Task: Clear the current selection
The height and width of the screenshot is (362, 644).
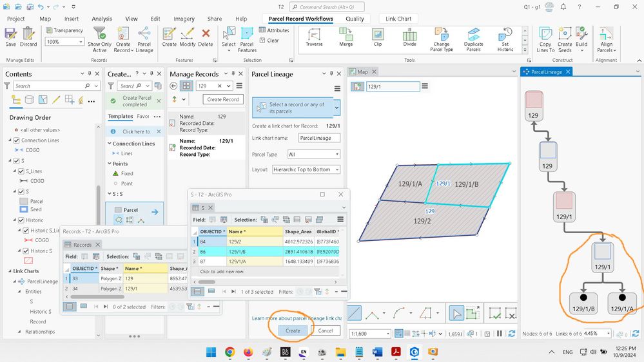Action: (x=269, y=40)
